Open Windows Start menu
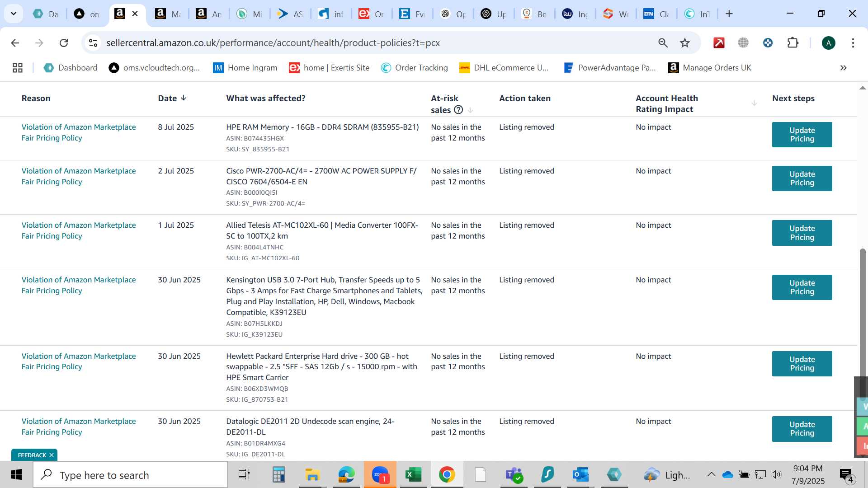Viewport: 868px width, 488px height. coord(16,475)
